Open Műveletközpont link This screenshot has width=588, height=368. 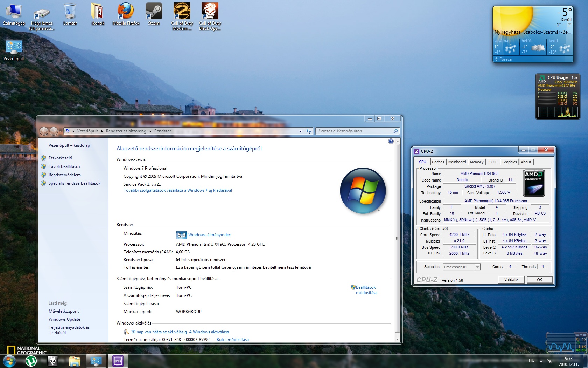[63, 311]
